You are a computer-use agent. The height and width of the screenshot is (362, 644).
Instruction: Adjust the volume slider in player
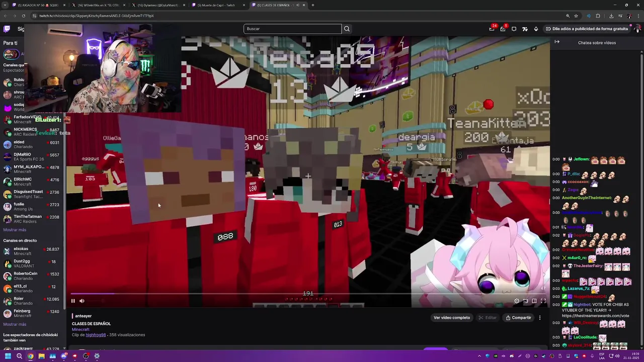96,301
